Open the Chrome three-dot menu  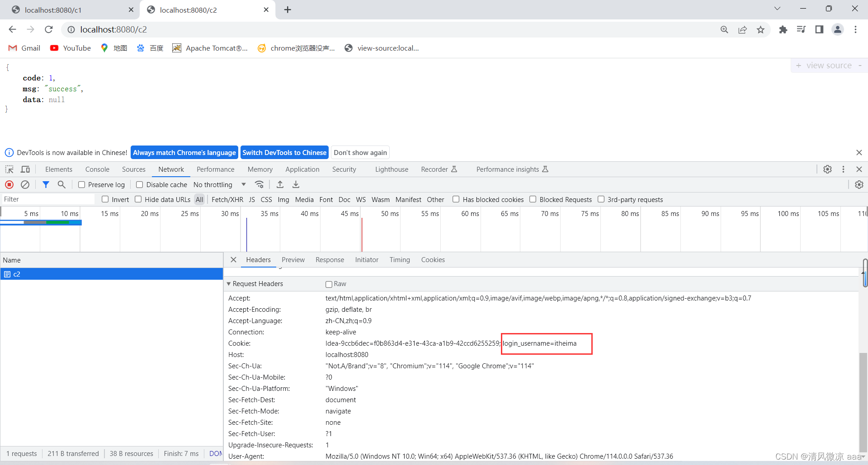click(855, 29)
